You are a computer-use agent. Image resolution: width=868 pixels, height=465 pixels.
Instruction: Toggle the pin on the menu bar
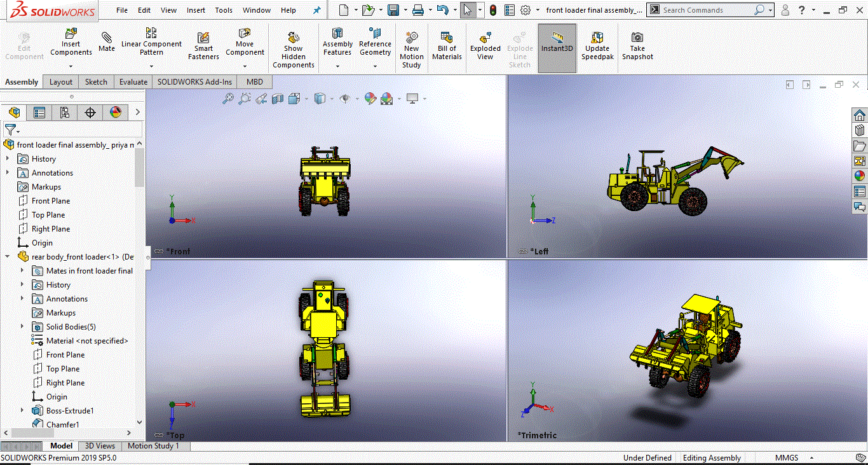(317, 10)
